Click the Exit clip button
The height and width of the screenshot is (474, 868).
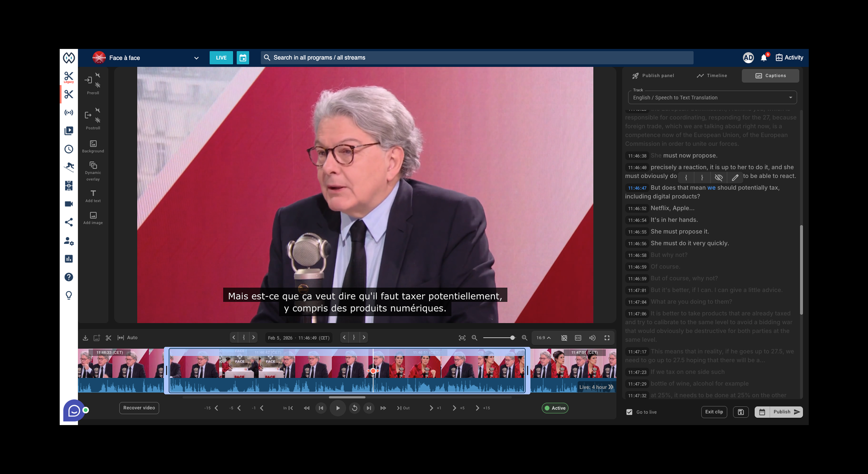click(x=714, y=412)
